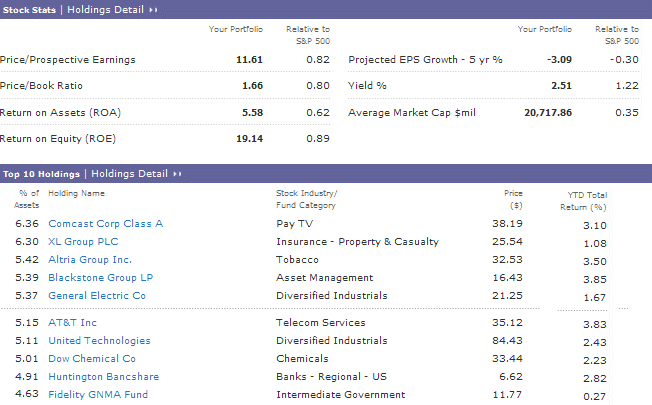652x405 pixels.
Task: Click Blackstone YTD return 3.85
Action: point(595,280)
